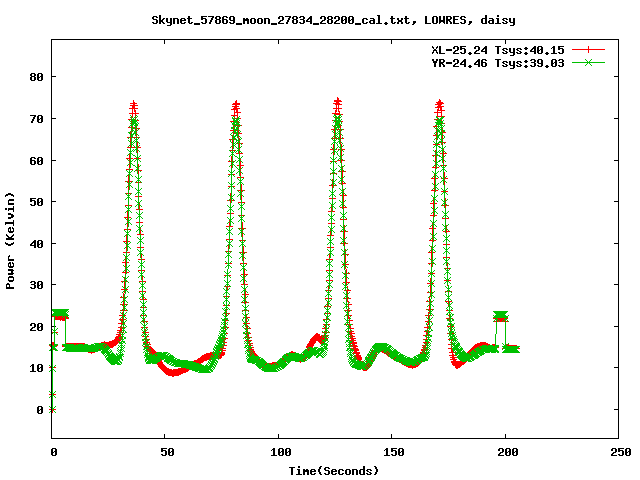
Task: Click the Time(Seconds) x-axis label
Action: pos(334,471)
